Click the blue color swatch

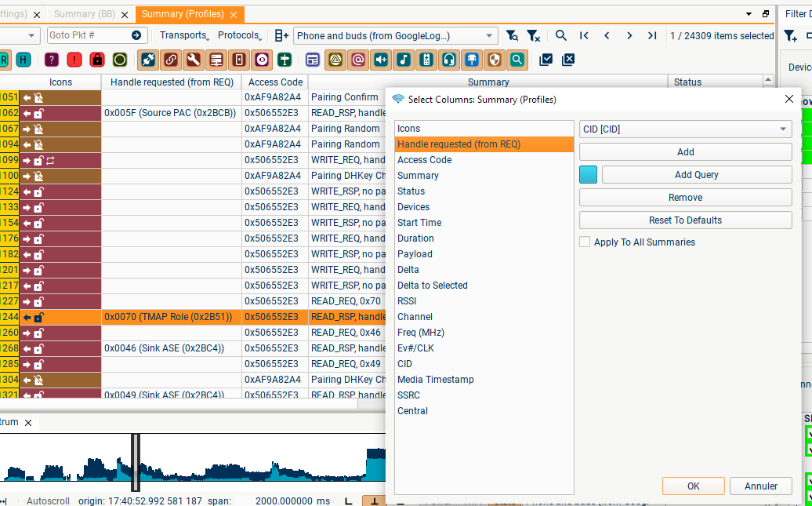click(588, 175)
